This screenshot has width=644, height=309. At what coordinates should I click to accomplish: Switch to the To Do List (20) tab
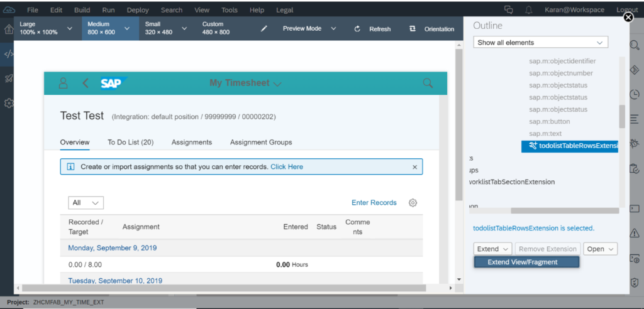coord(131,143)
